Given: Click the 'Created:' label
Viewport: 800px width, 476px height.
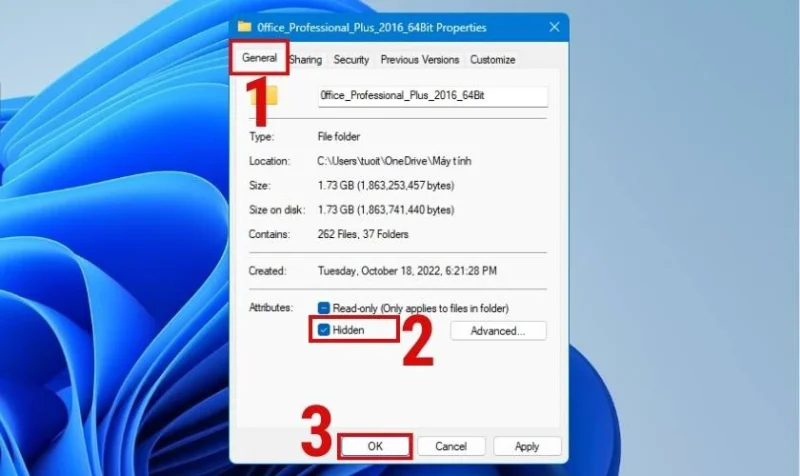Looking at the screenshot, I should [267, 271].
